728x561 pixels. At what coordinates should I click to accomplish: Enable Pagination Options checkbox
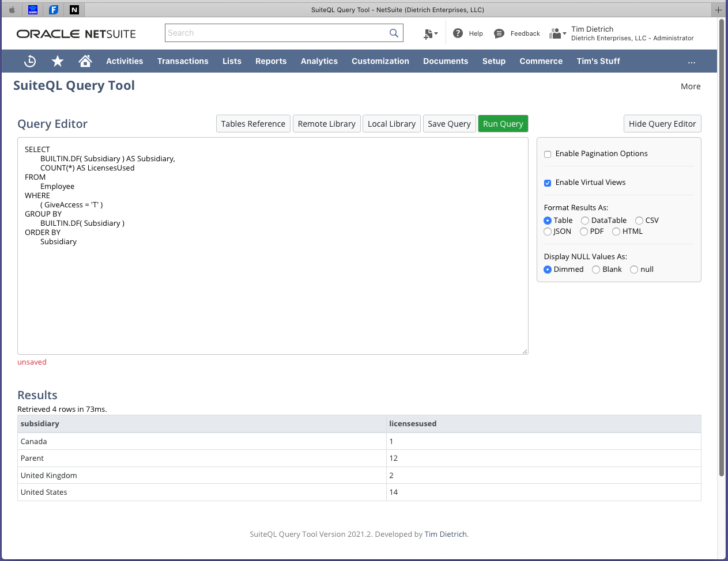(x=548, y=154)
